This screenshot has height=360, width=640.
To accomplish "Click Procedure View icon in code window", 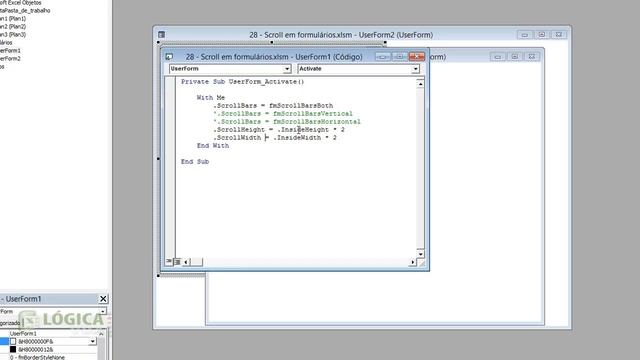I will (169, 261).
